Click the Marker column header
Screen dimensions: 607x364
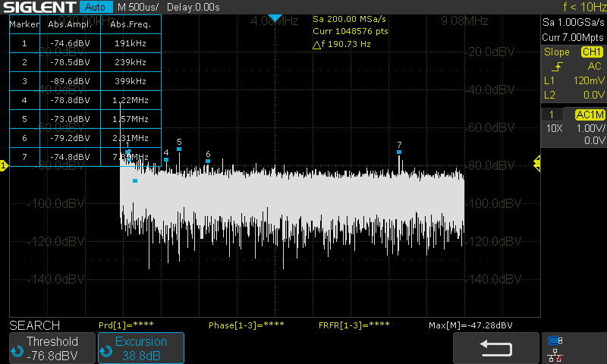coord(24,24)
